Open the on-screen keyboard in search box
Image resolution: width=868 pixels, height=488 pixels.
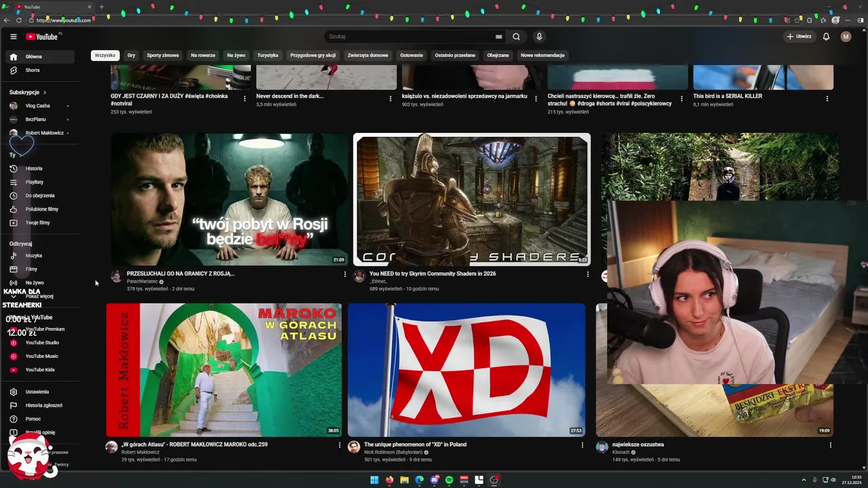tap(499, 37)
